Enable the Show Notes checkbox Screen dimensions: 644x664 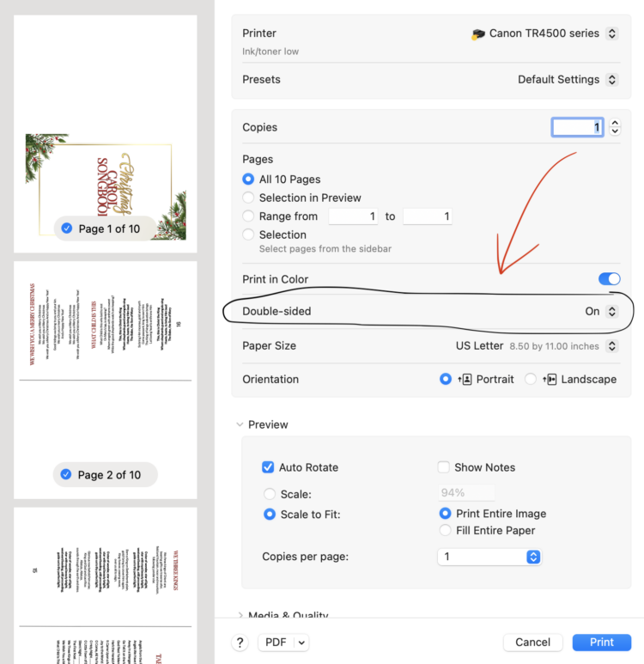tap(444, 467)
